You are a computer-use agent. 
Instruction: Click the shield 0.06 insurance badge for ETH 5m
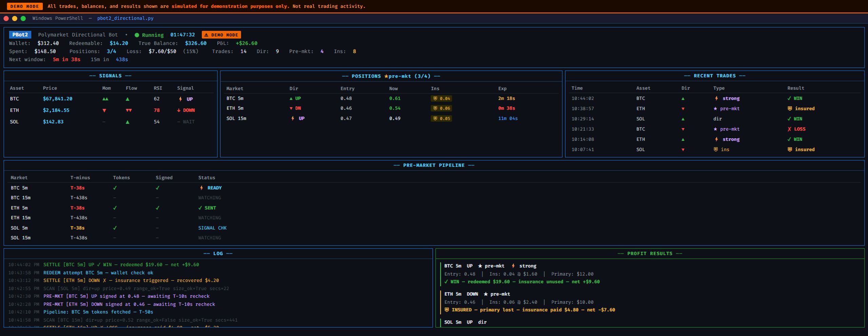point(441,108)
